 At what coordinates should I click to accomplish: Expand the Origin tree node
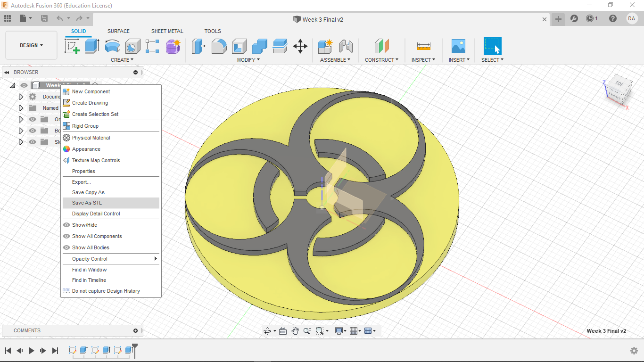click(x=21, y=119)
